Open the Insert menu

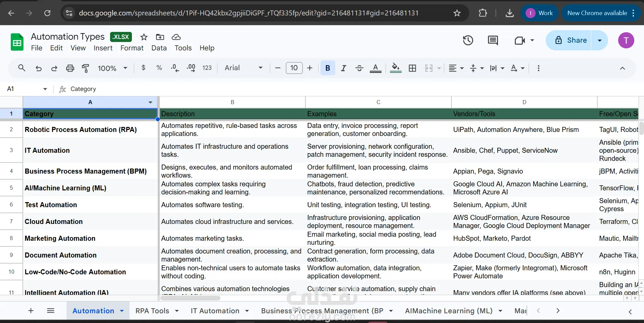pyautogui.click(x=103, y=48)
